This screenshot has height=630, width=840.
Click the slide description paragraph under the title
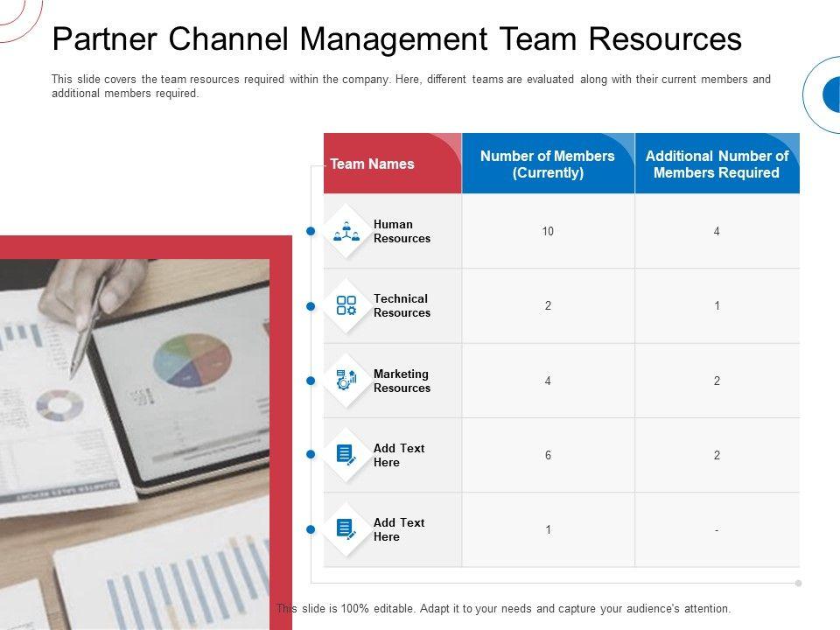(411, 87)
